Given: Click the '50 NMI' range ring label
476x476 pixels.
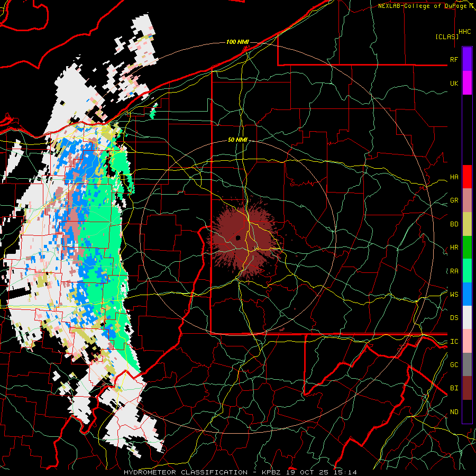Looking at the screenshot, I should pyautogui.click(x=237, y=140).
